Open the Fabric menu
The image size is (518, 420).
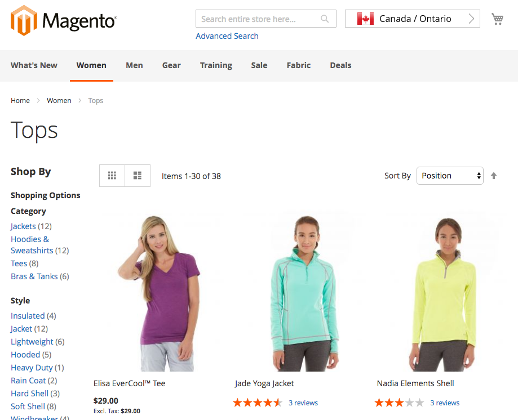tap(299, 65)
